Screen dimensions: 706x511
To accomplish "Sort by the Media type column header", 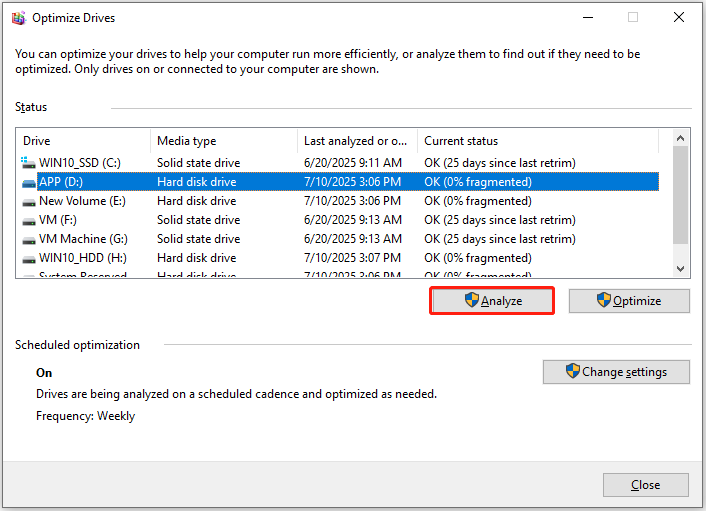I will [224, 141].
